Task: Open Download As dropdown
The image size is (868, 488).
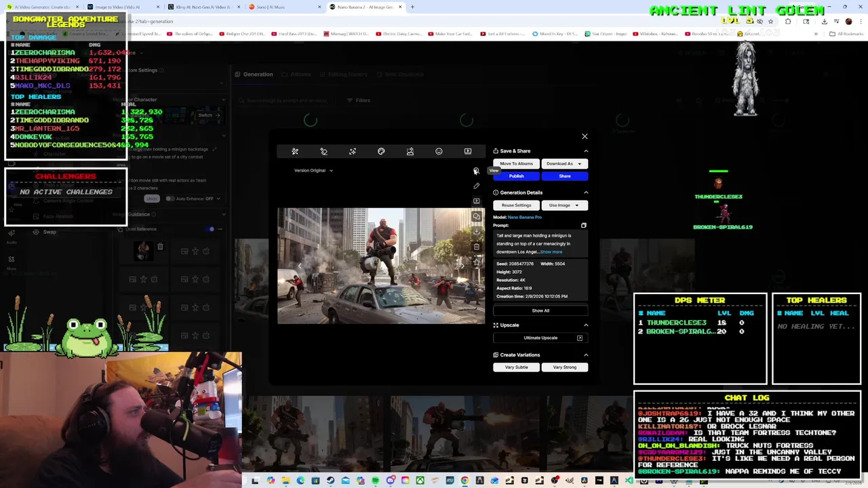Action: point(564,163)
